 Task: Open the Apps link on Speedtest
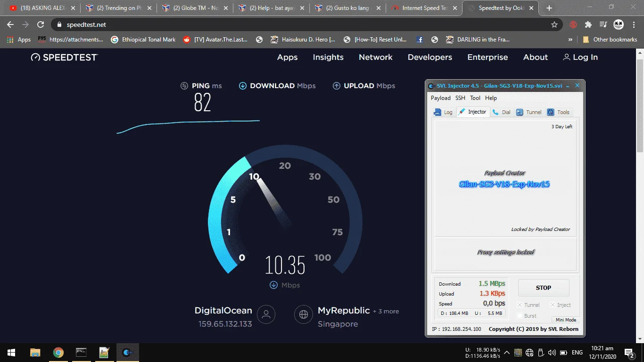(x=287, y=57)
